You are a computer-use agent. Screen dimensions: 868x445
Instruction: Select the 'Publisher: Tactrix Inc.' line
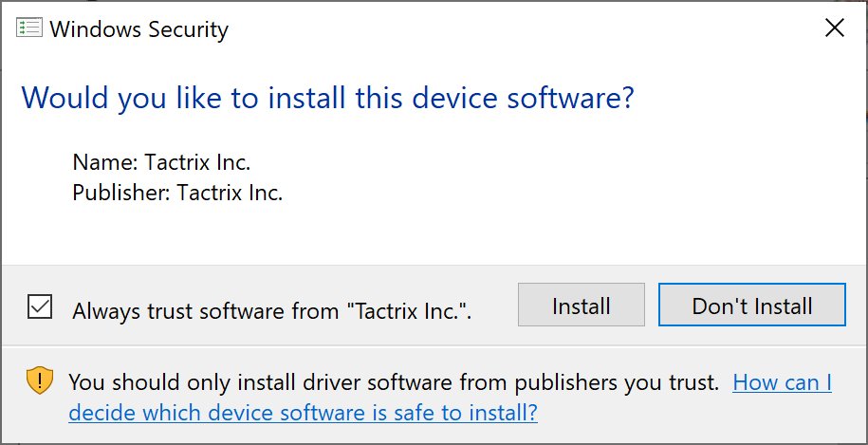177,192
